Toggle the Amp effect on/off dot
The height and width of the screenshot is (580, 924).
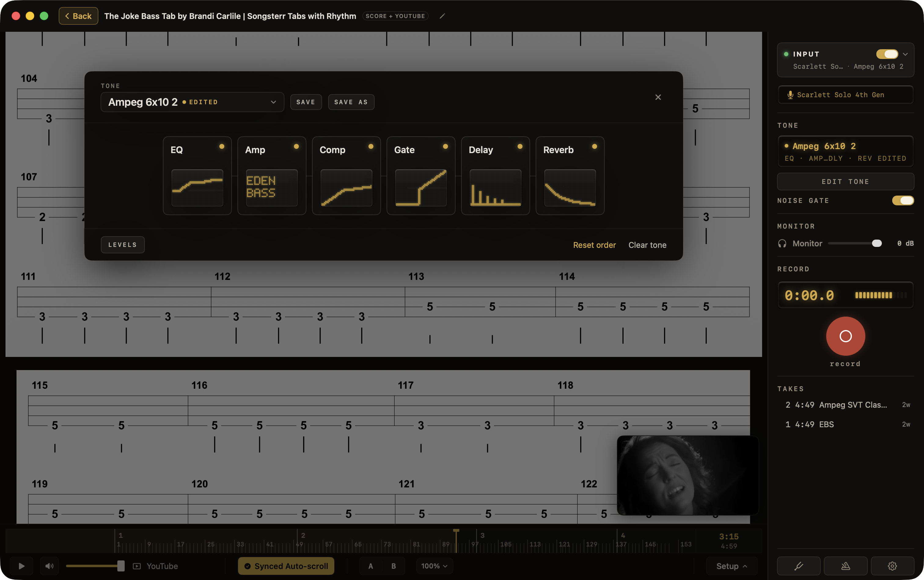tap(296, 146)
